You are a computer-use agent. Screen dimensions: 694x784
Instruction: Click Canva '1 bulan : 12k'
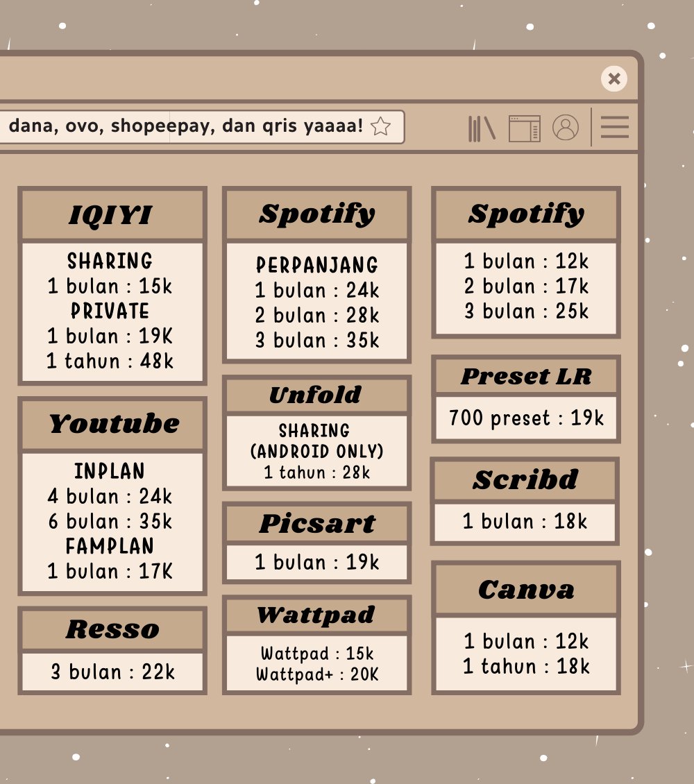(526, 641)
